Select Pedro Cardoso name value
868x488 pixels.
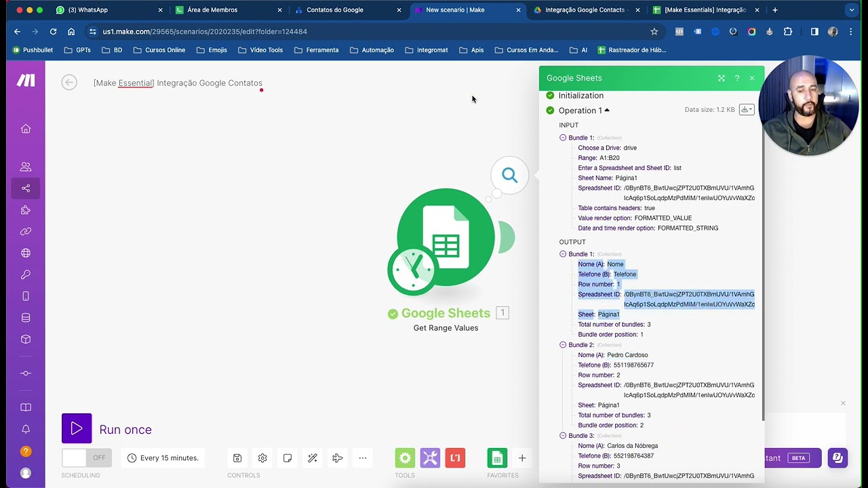[x=627, y=355]
